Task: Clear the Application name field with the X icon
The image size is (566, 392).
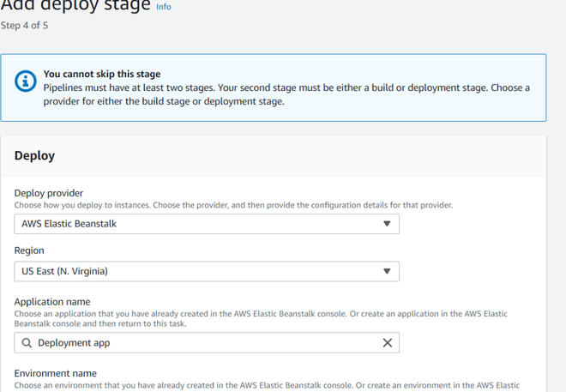Action: click(387, 343)
